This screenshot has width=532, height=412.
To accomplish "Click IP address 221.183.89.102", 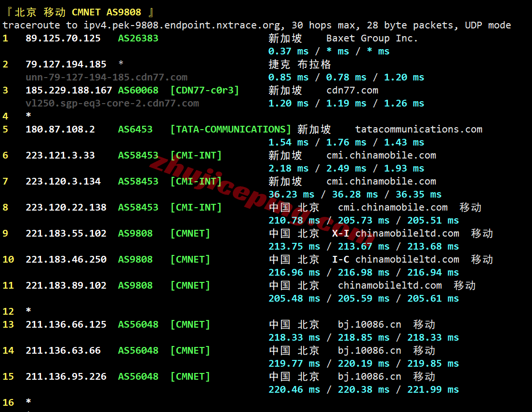I will pyautogui.click(x=66, y=285).
